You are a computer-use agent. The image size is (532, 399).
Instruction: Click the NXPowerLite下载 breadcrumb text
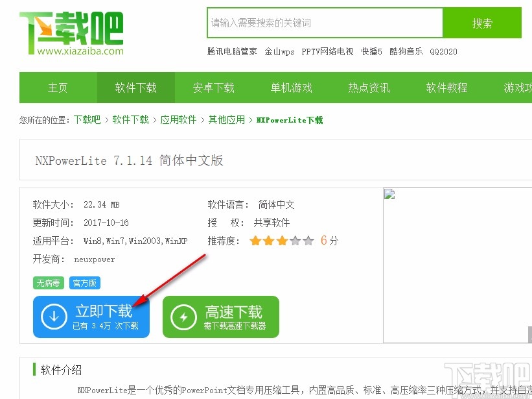(290, 120)
